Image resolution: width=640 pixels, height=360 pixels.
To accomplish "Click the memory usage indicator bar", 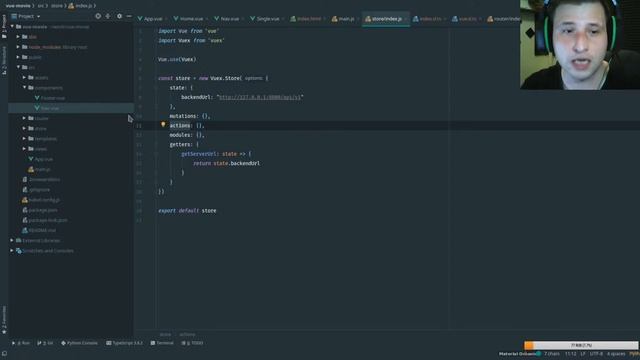I will (581, 345).
